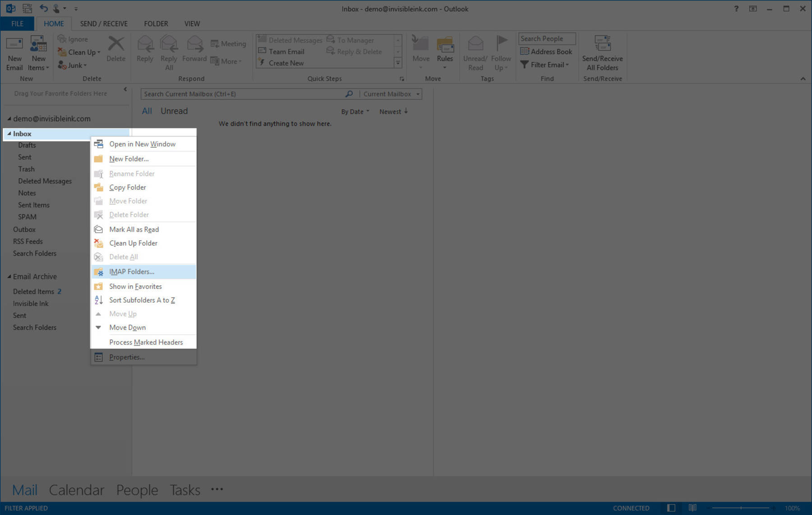Show All messages filter
Image resolution: width=812 pixels, height=515 pixels.
147,111
